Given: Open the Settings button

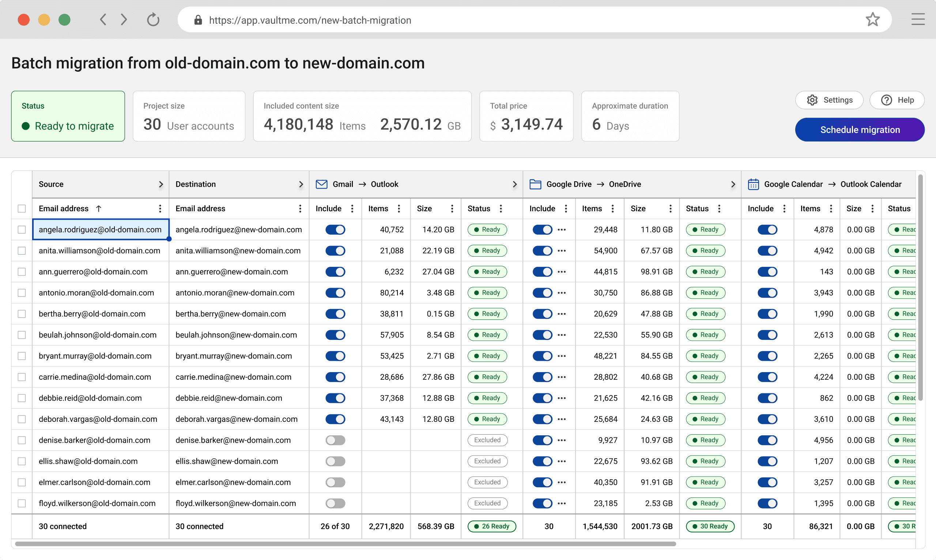Looking at the screenshot, I should coord(829,100).
